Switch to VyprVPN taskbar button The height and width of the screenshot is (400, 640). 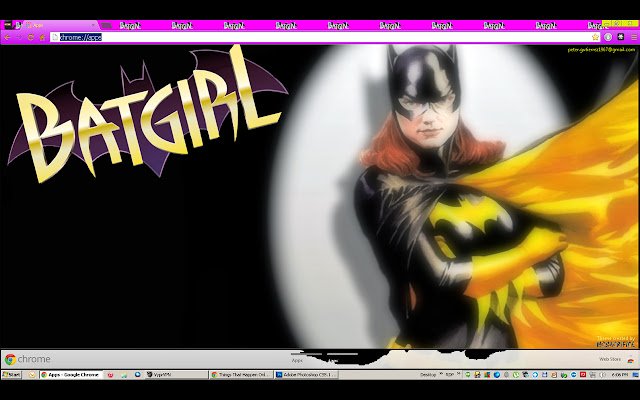click(176, 374)
